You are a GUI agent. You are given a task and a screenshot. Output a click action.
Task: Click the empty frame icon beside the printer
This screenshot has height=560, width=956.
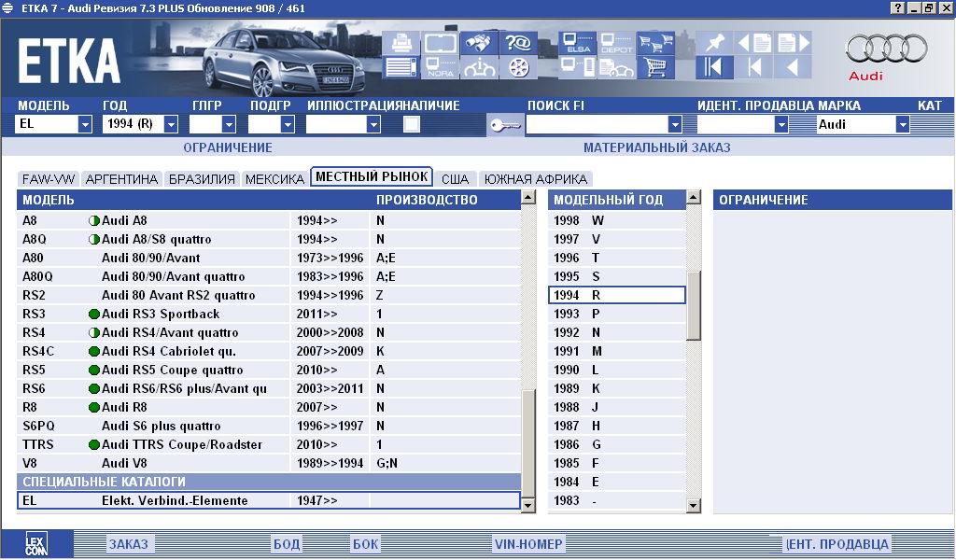click(x=441, y=43)
